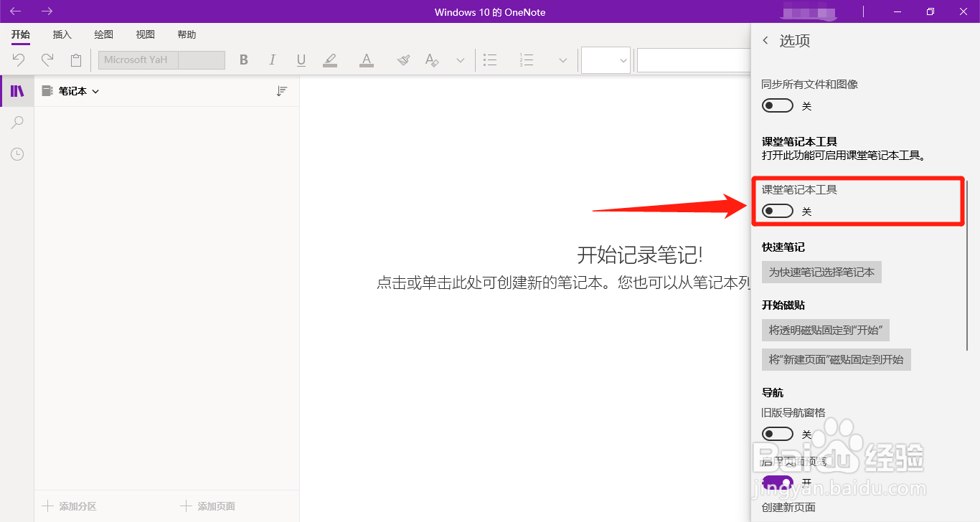Viewport: 980px width, 522px height.
Task: Switch to the 开始 tab
Action: (x=21, y=34)
